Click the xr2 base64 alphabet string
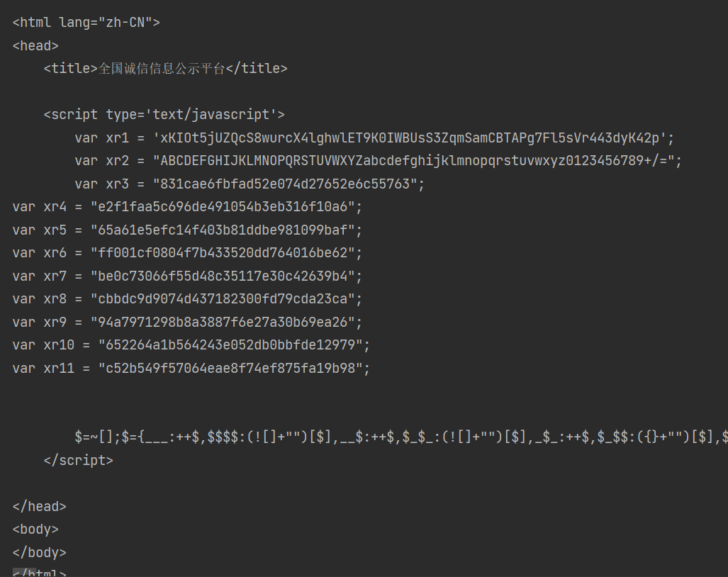Viewport: 728px width, 577px height. click(417, 160)
